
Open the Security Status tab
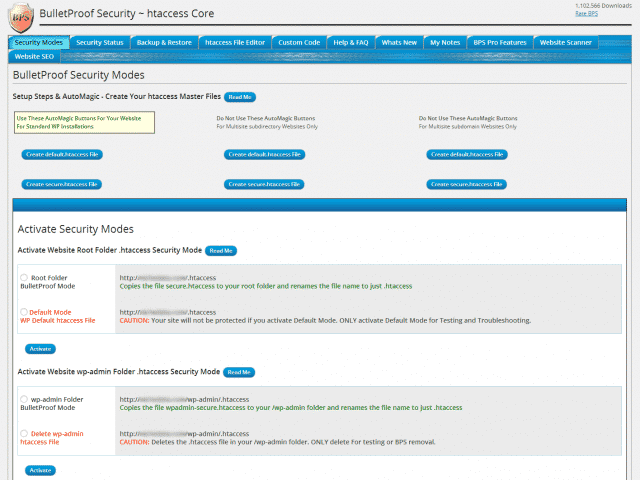coord(100,42)
